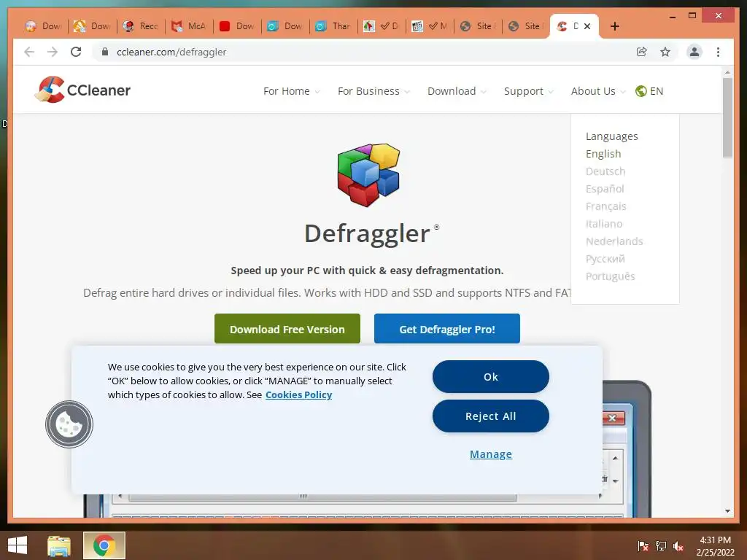Screen dimensions: 747x560
Task: Select Nederlands language
Action: [x=614, y=241]
